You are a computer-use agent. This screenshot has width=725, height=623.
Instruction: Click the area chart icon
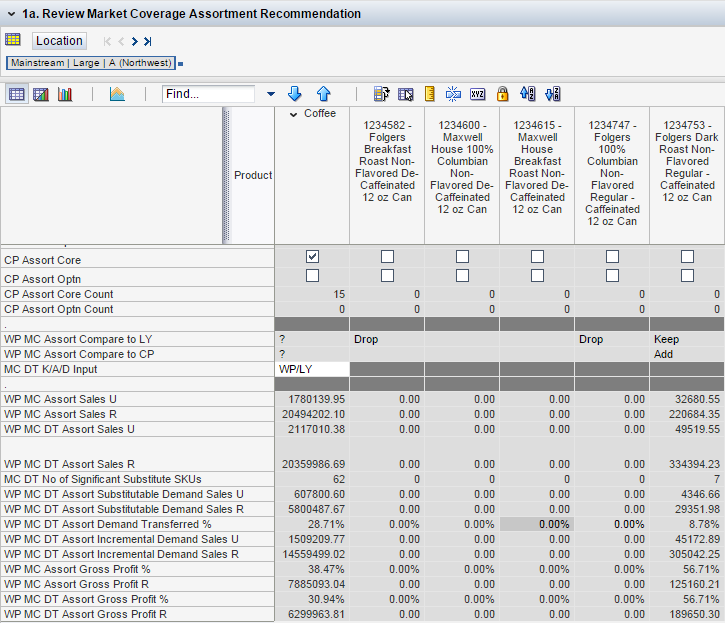(x=117, y=94)
